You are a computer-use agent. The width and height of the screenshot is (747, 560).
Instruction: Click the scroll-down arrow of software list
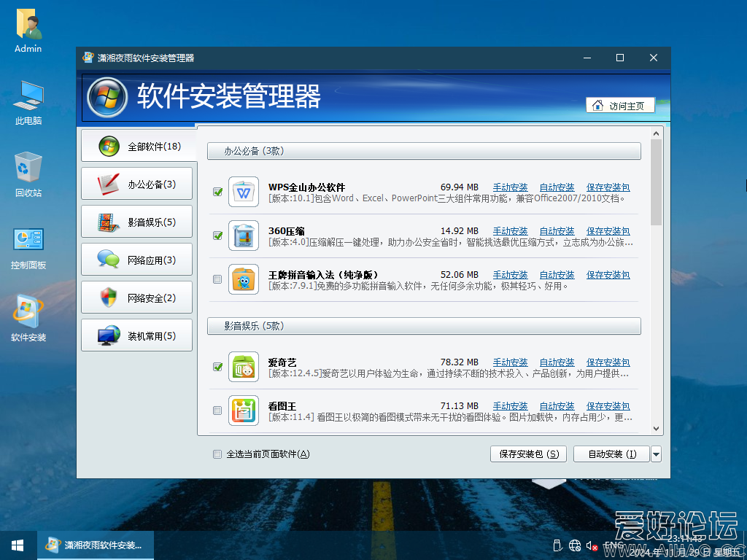pyautogui.click(x=656, y=429)
